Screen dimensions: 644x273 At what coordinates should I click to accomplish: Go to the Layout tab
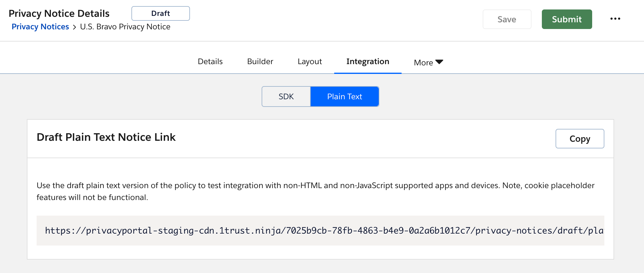309,62
